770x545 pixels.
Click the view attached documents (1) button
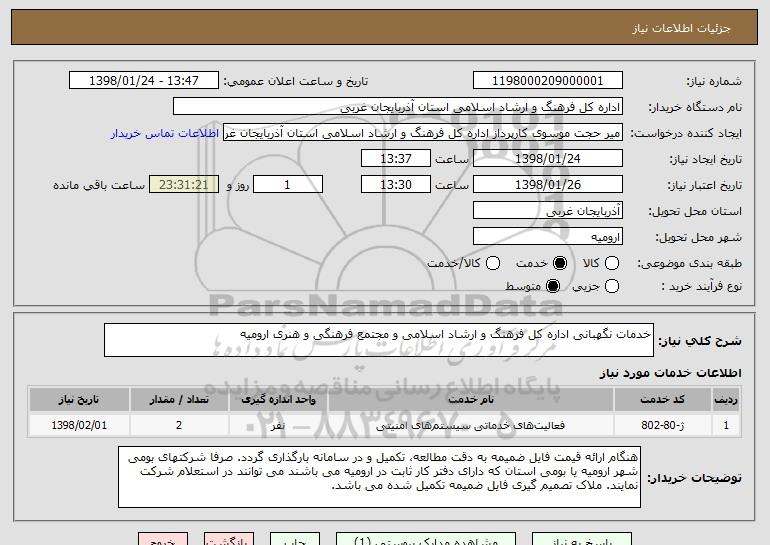(426, 540)
